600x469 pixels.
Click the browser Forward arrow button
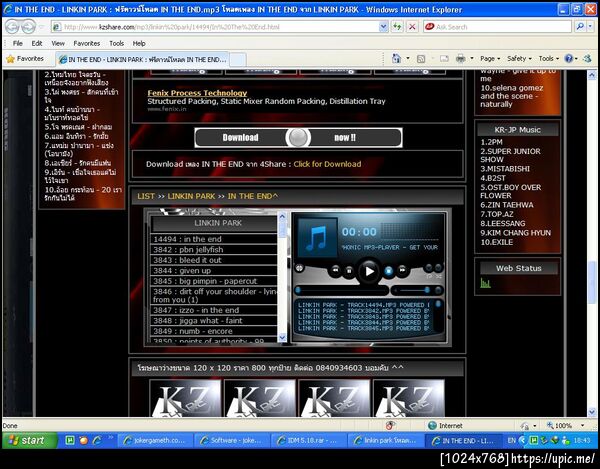pyautogui.click(x=28, y=27)
